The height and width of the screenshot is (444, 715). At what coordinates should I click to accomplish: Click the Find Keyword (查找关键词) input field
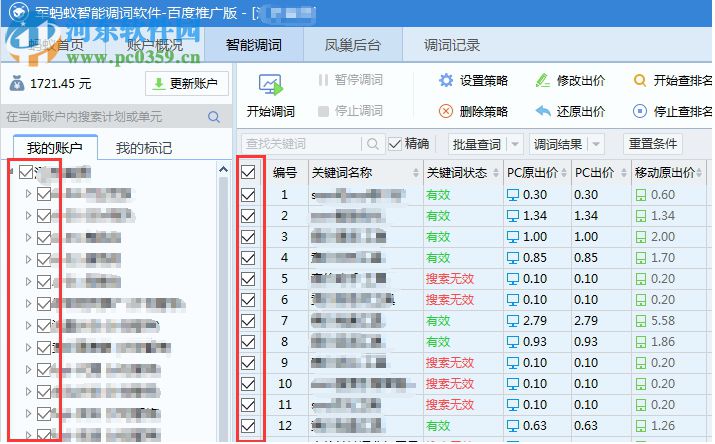click(x=301, y=144)
